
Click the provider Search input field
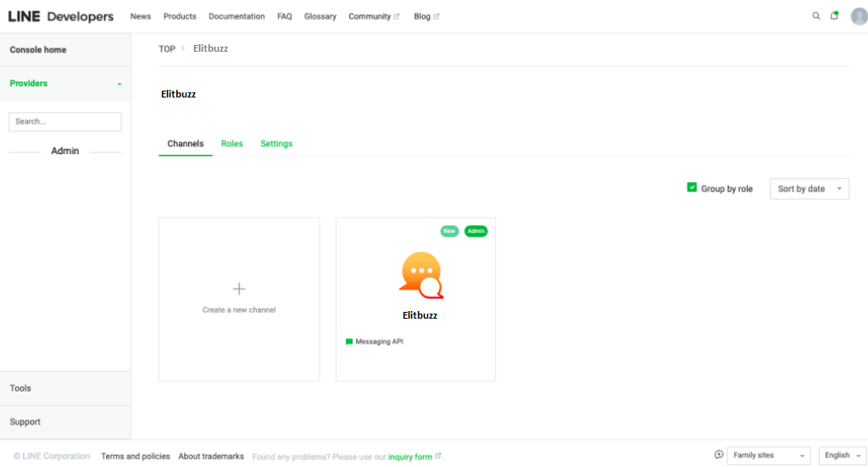pyautogui.click(x=64, y=122)
